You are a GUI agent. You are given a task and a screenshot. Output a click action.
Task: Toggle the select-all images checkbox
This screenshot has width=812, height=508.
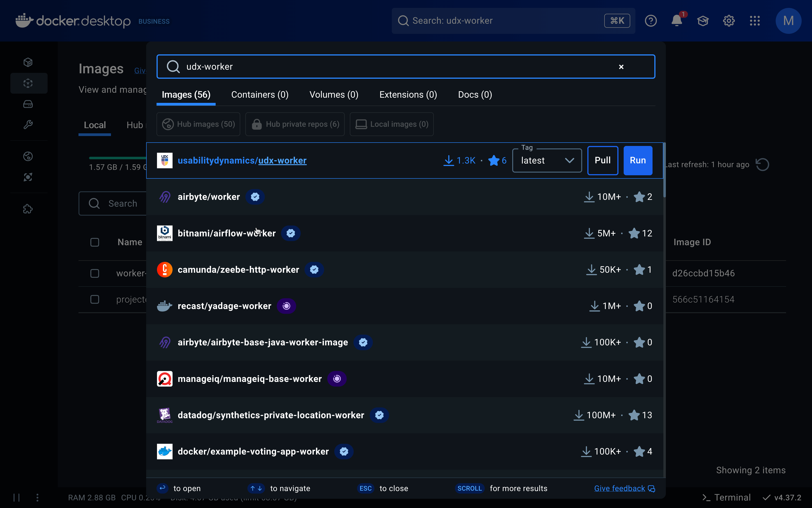point(95,242)
